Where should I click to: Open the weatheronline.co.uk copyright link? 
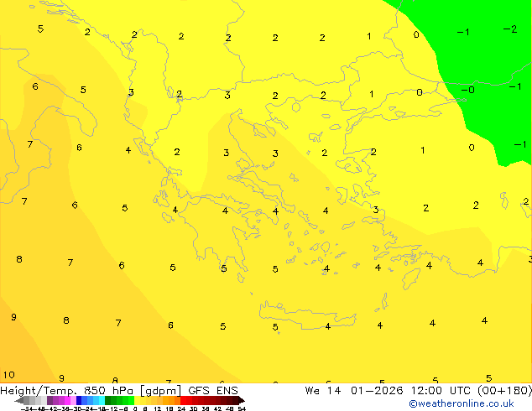[462, 403]
